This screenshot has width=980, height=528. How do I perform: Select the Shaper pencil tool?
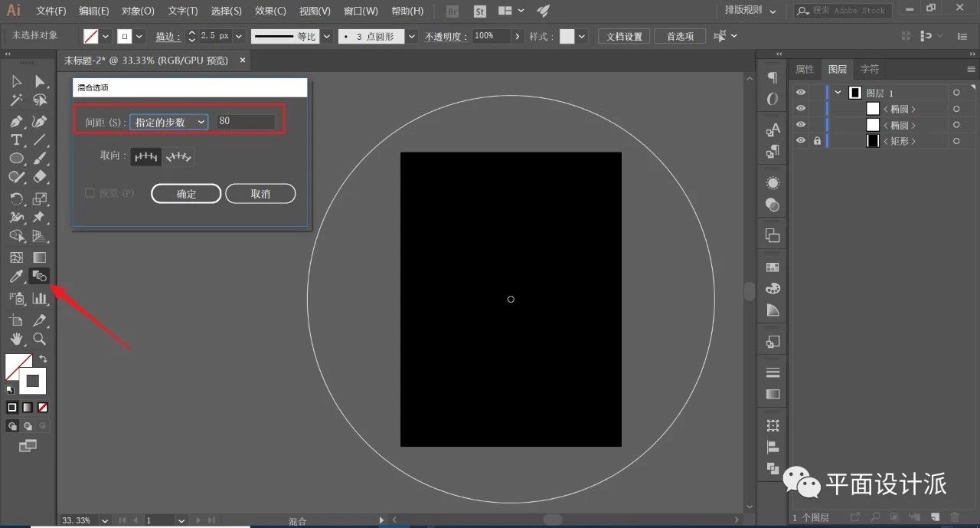pos(16,177)
